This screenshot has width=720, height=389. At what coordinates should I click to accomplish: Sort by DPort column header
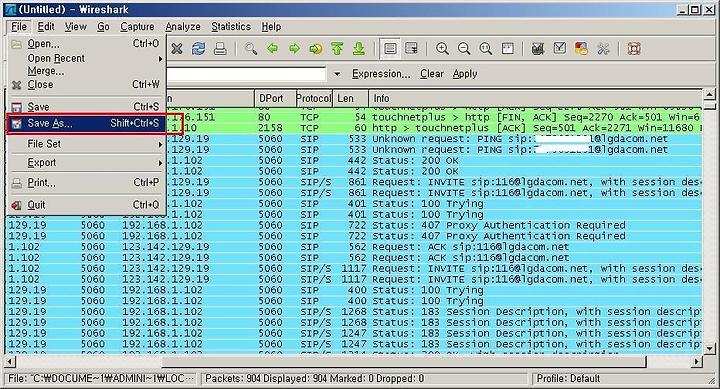(x=275, y=98)
